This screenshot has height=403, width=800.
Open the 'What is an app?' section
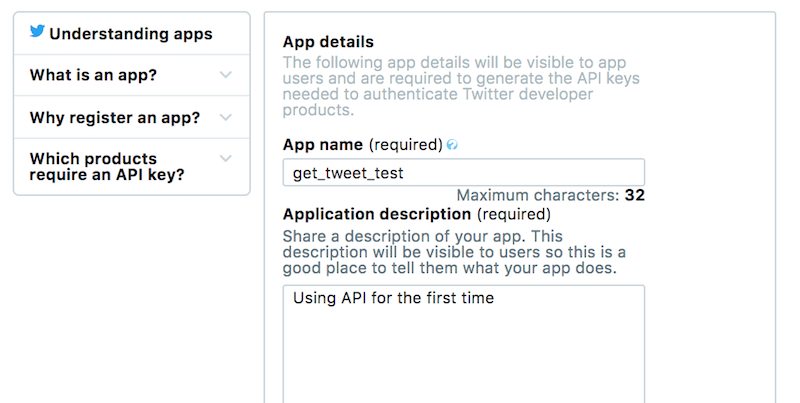click(x=132, y=75)
